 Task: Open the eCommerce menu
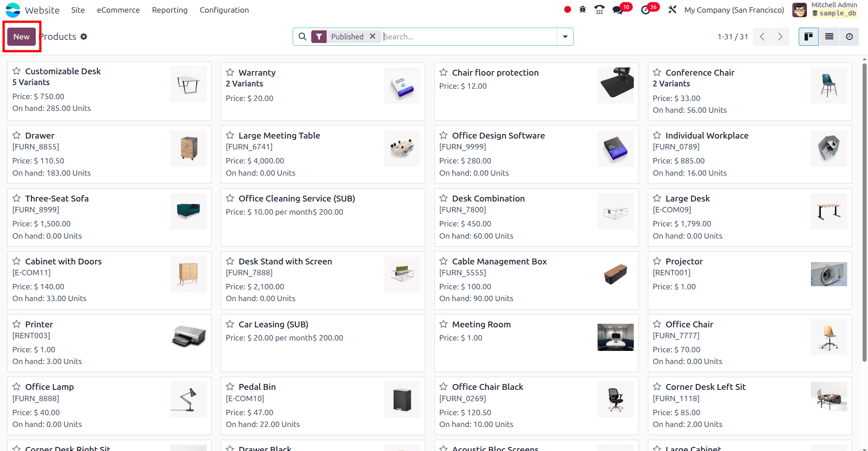click(118, 10)
